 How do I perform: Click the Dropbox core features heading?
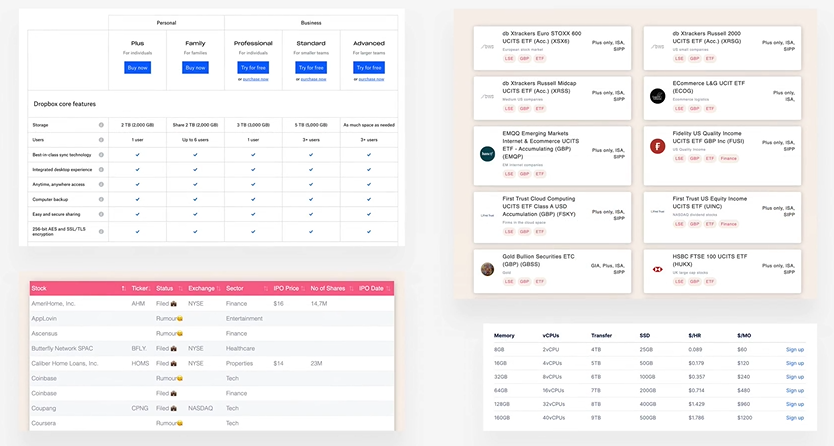click(65, 104)
